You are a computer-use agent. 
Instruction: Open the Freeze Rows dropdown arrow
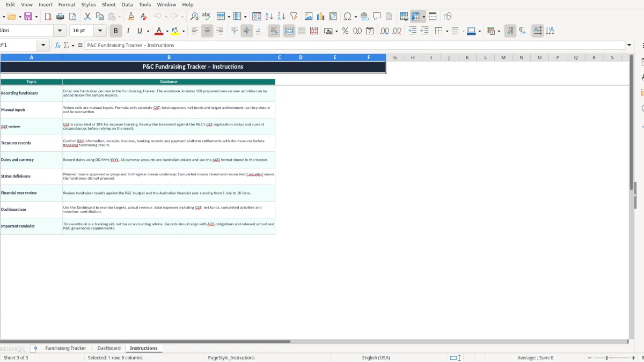[423, 17]
